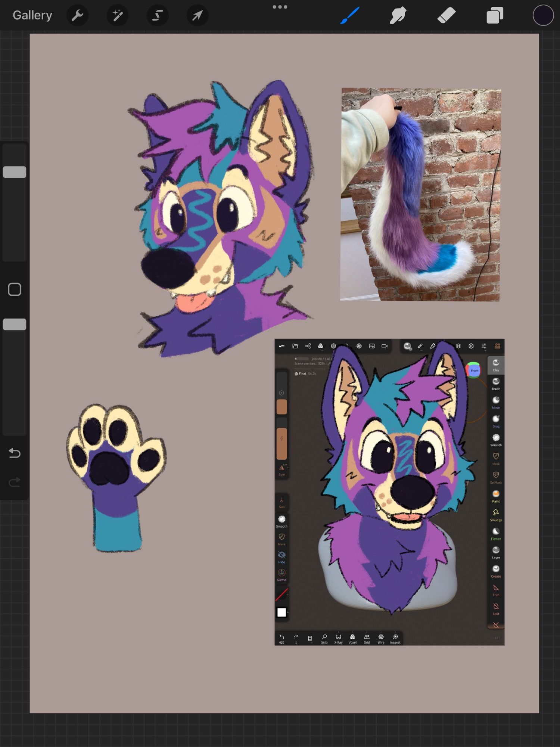
Task: Tap the paw drawing on canvas
Action: click(116, 477)
